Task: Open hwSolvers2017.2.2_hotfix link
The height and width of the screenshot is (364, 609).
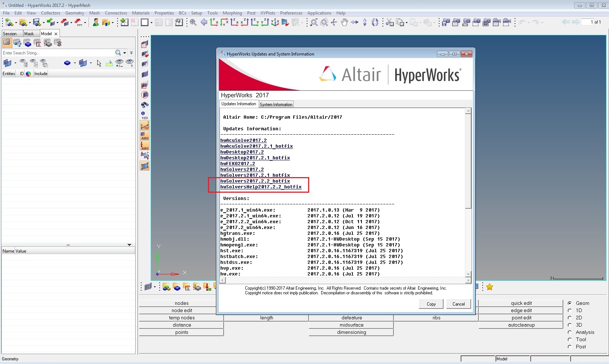Action: click(x=255, y=181)
